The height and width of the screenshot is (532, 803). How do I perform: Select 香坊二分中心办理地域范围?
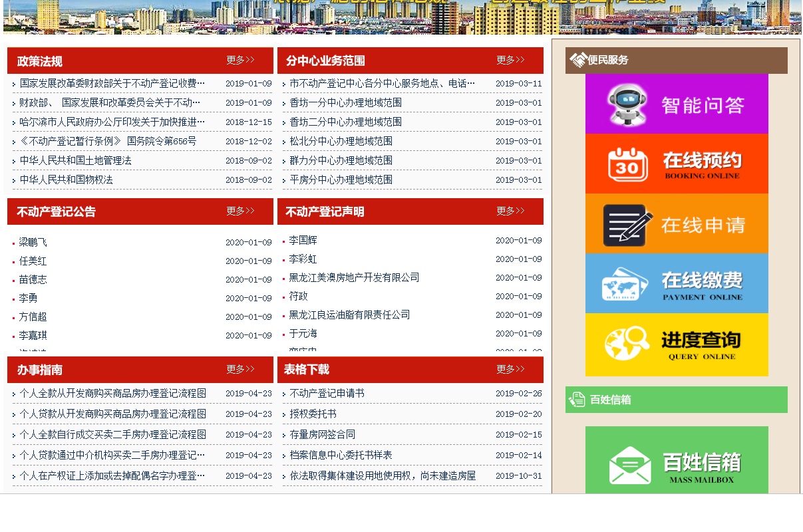[346, 122]
